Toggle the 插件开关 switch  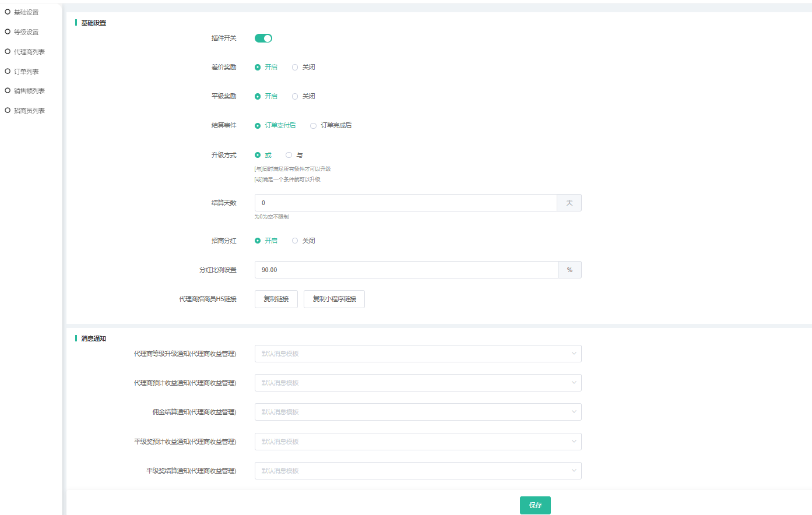[x=263, y=38]
